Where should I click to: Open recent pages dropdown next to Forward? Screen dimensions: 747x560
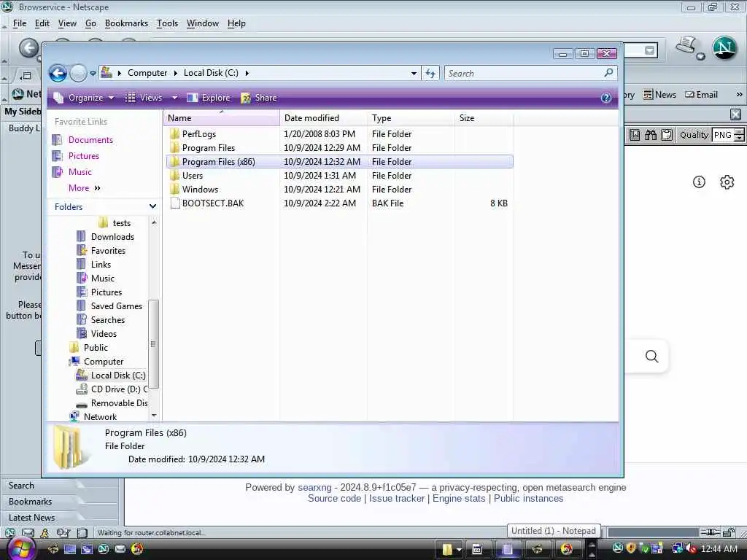[93, 74]
